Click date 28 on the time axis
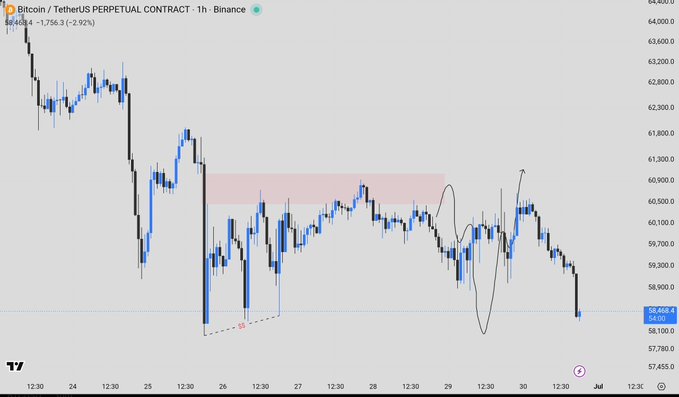This screenshot has height=397, width=679. coord(373,386)
